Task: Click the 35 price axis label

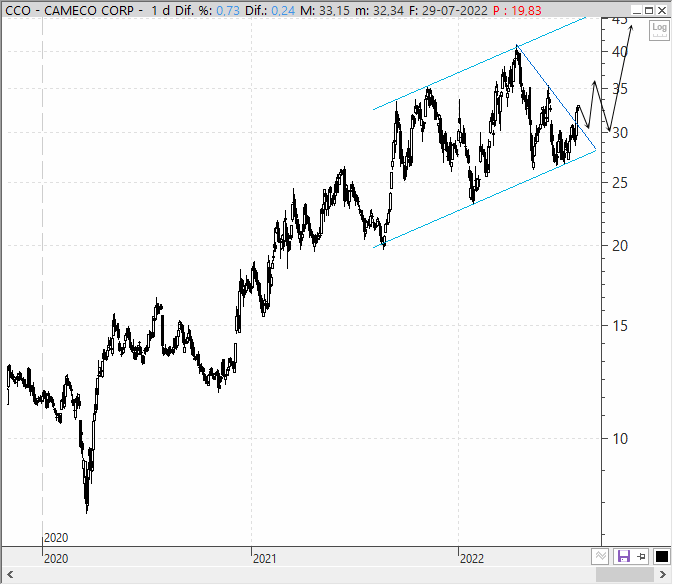Action: (620, 89)
